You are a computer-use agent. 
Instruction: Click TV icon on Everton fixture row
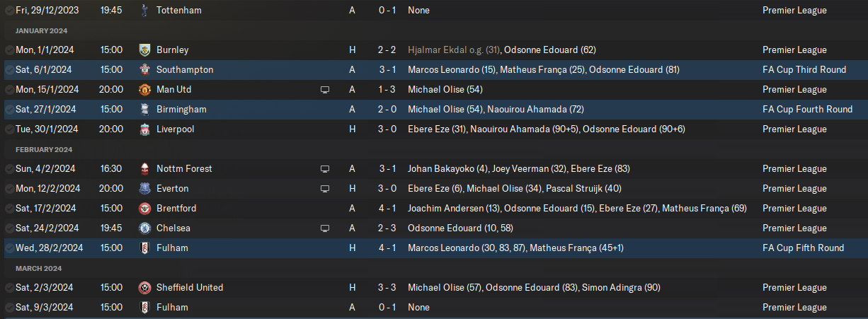tap(325, 189)
